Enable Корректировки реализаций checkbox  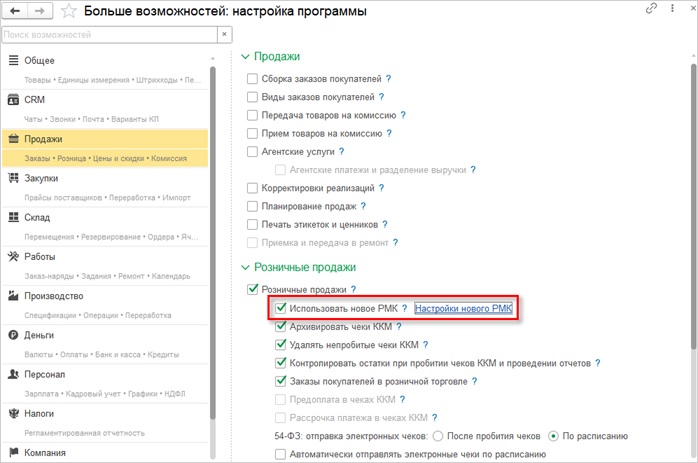pyautogui.click(x=252, y=188)
